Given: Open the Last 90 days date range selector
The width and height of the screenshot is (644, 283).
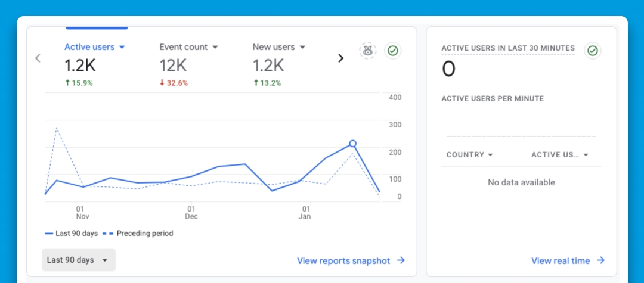Looking at the screenshot, I should 78,260.
